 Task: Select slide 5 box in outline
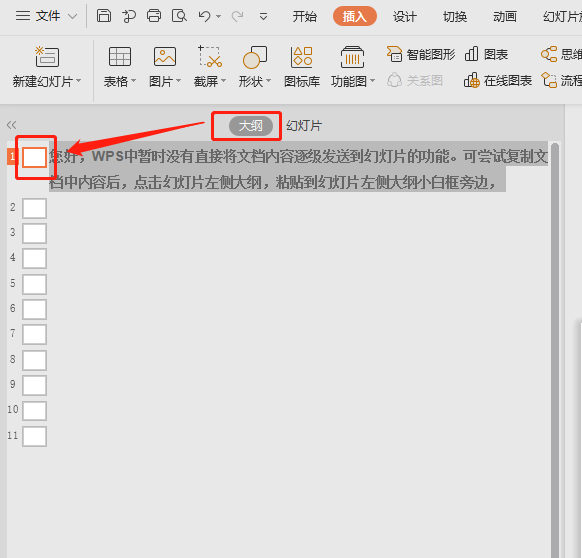34,284
